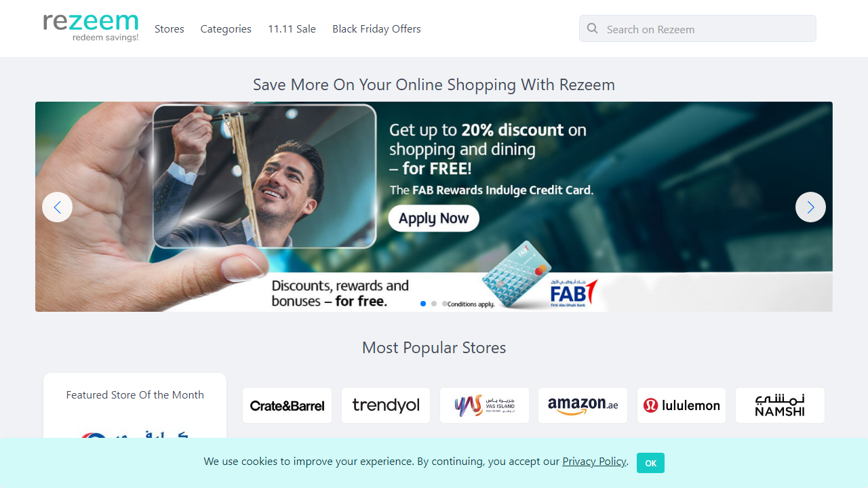868x488 pixels.
Task: Go to the previous carousel slide
Action: 57,207
